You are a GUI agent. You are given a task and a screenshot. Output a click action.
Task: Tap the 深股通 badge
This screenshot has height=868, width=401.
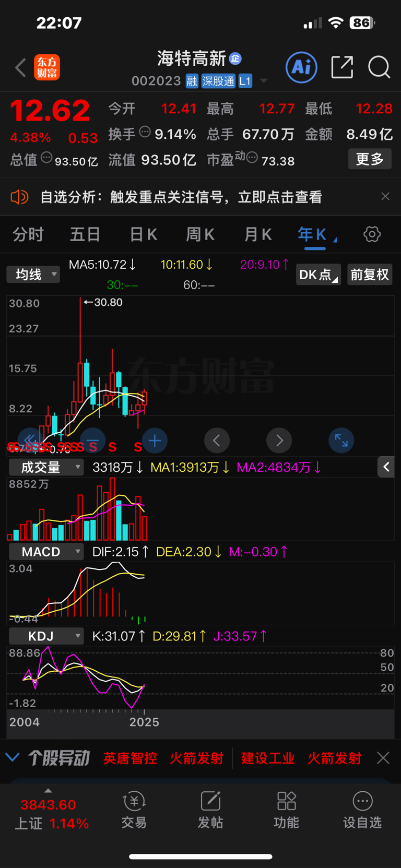[x=218, y=81]
